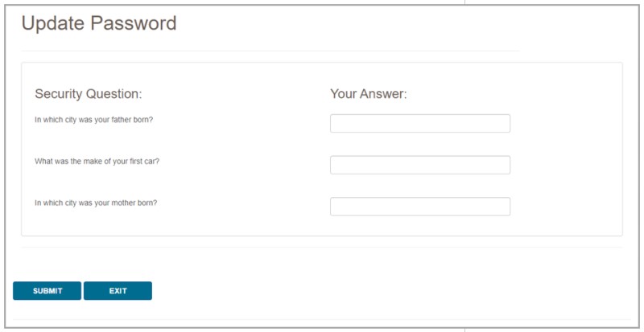Click the Update Password heading
This screenshot has height=332, width=644.
coord(98,23)
